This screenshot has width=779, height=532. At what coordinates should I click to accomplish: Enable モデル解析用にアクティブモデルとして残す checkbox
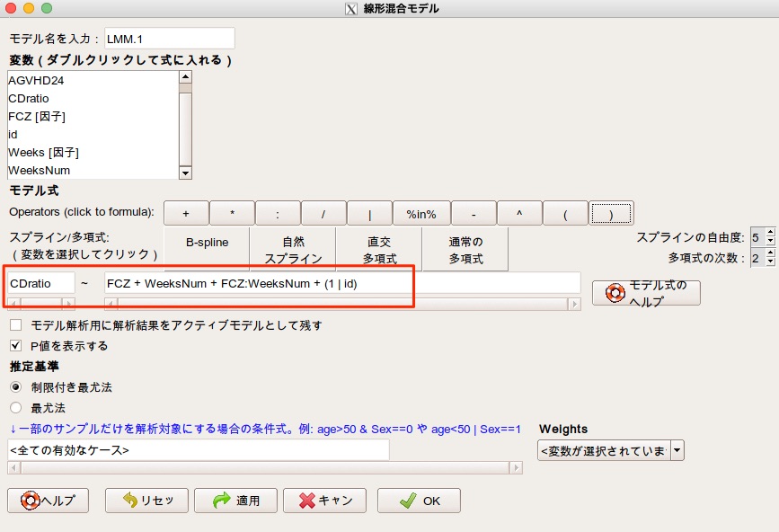(15, 325)
